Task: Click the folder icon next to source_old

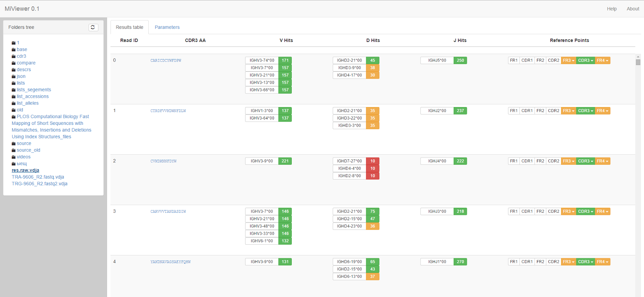Action: pos(14,150)
